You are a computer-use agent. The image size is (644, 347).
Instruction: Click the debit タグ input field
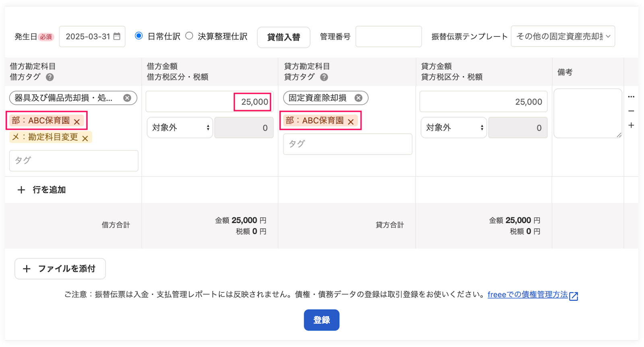(74, 161)
